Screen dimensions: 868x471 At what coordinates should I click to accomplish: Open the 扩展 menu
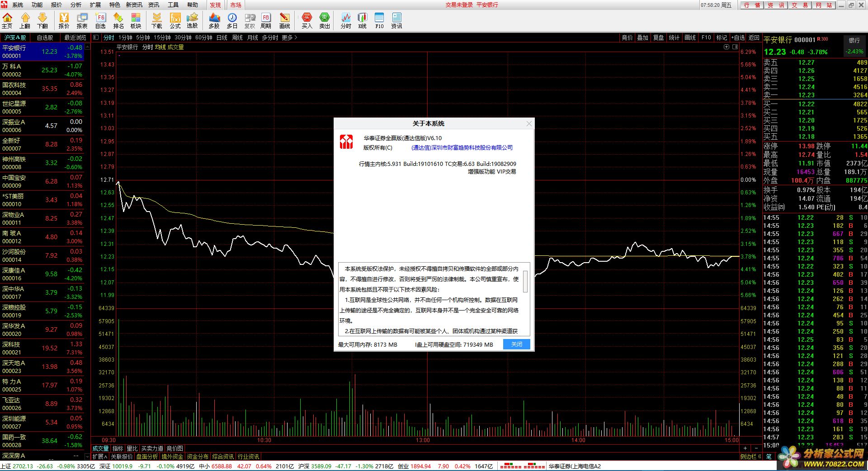click(95, 5)
